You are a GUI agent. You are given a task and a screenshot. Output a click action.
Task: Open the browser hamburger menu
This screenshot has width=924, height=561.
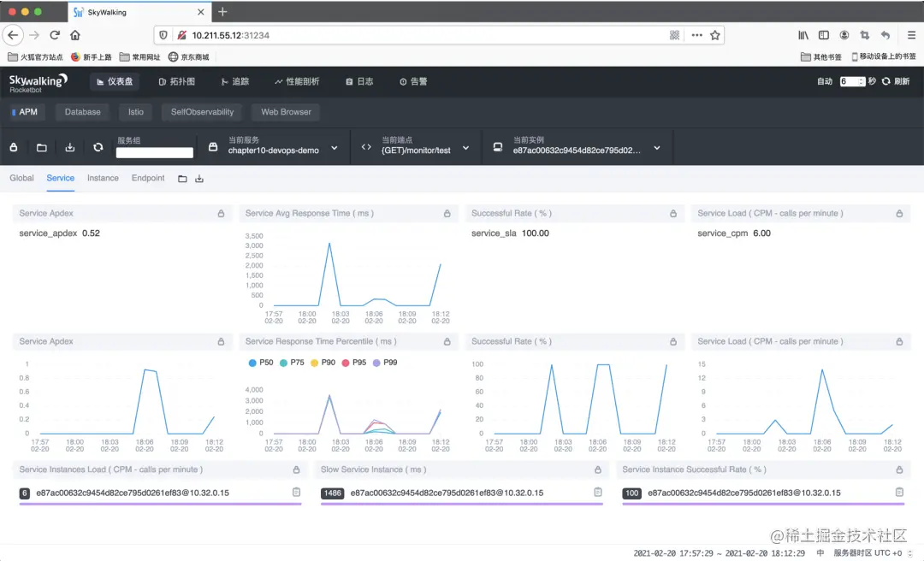(x=911, y=35)
